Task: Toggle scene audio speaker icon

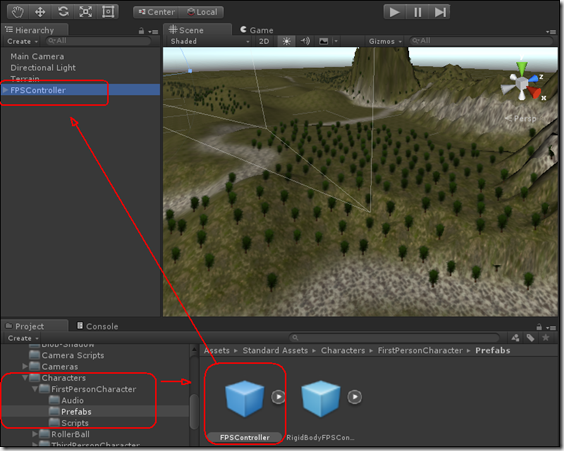Action: pos(305,41)
